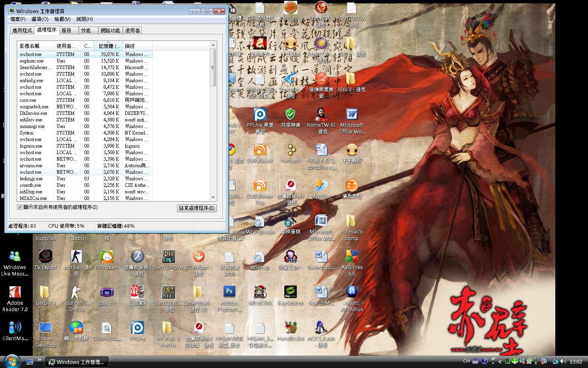
Task: Click the 結束處理程序(E) button
Action: pos(197,208)
